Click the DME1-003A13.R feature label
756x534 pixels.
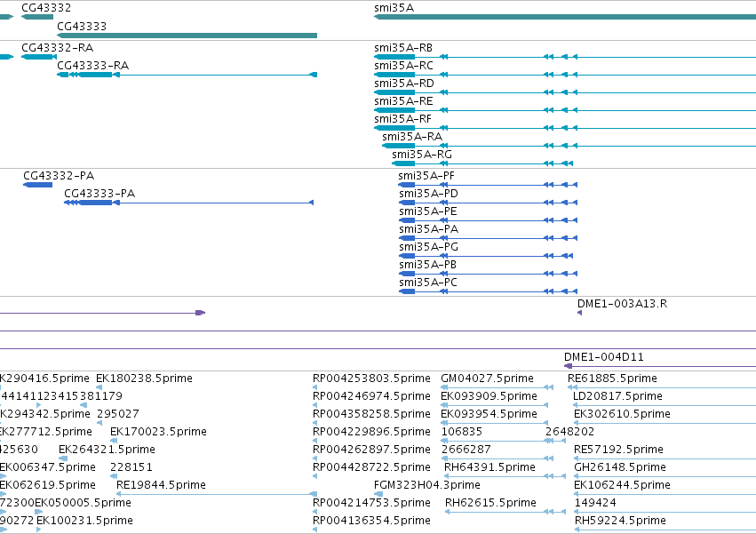[623, 304]
